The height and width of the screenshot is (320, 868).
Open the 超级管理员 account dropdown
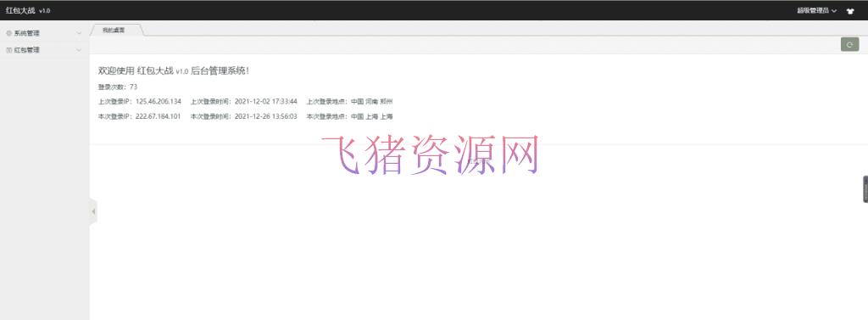(816, 10)
